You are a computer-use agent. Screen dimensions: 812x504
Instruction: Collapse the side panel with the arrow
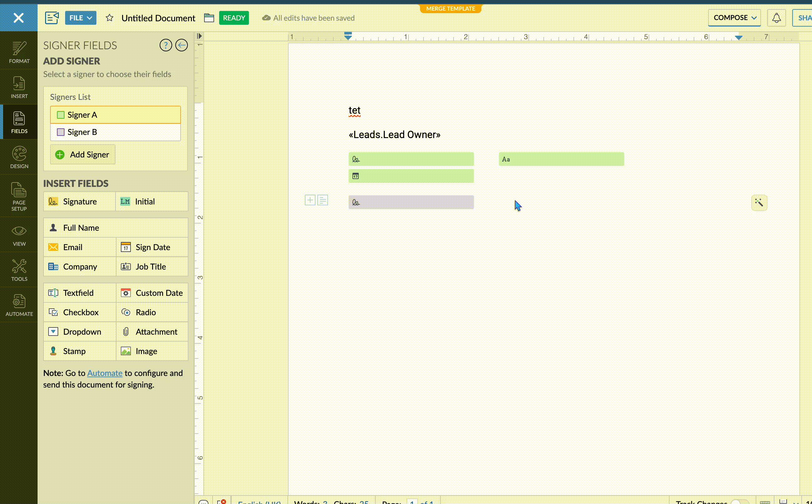click(x=199, y=36)
